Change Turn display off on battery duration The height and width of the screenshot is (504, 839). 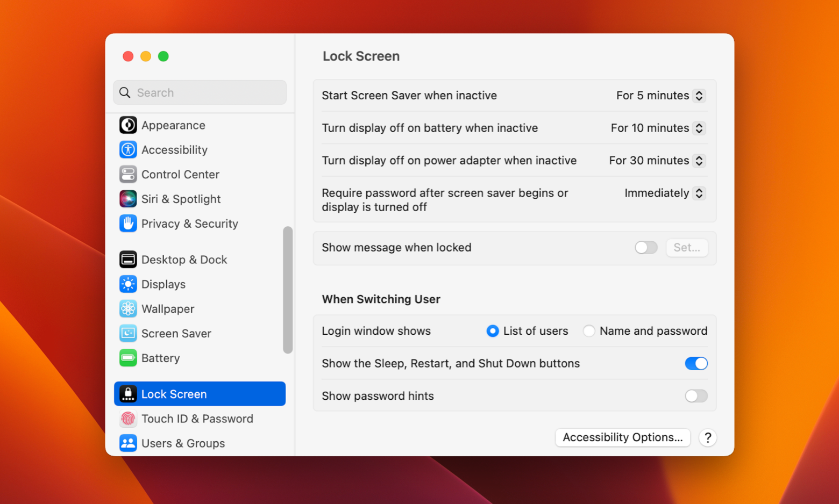[x=699, y=128]
